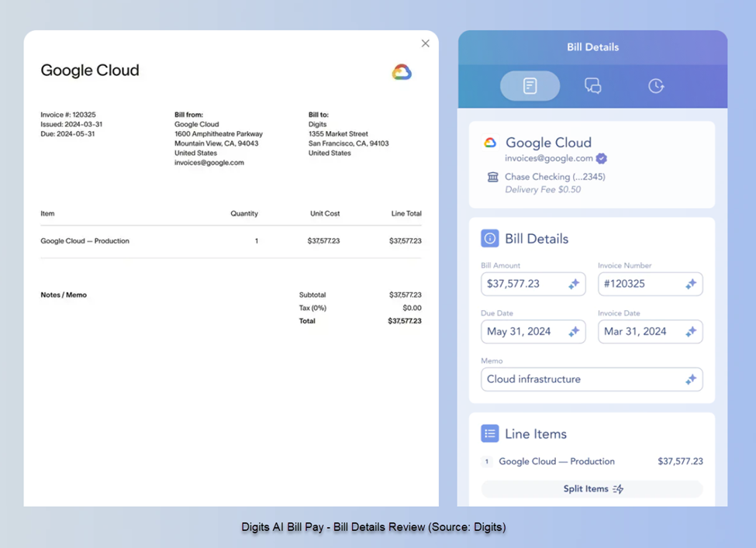Click the AI sparkle icon in Invoice Date
756x548 pixels.
pos(691,332)
